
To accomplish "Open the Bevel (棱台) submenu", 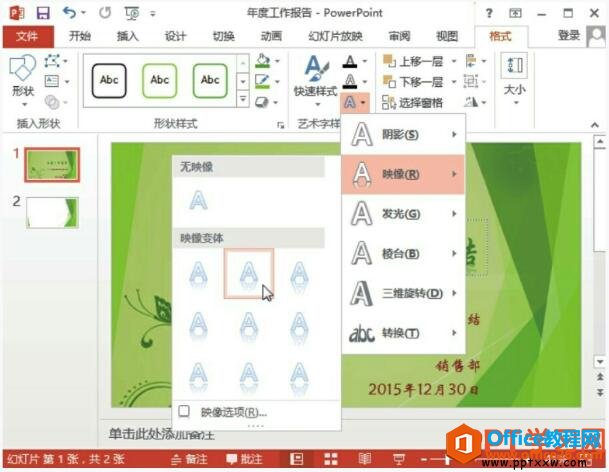I will click(403, 254).
